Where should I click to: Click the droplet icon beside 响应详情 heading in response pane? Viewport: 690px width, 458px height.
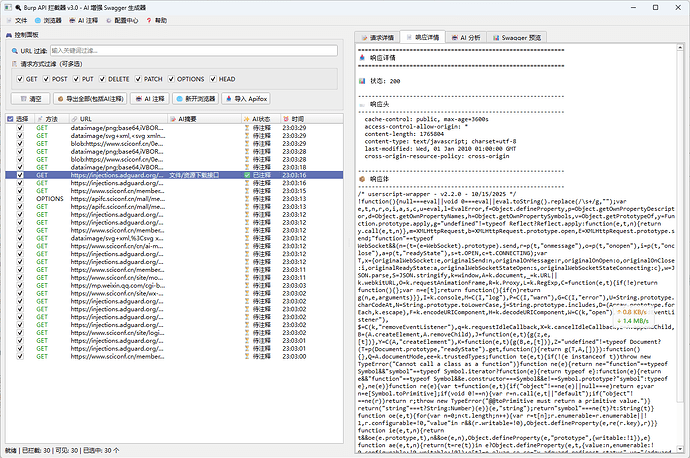(x=362, y=58)
